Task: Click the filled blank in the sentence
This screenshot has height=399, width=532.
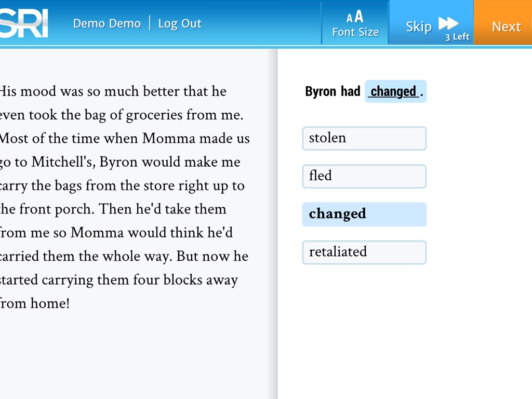Action: point(395,91)
